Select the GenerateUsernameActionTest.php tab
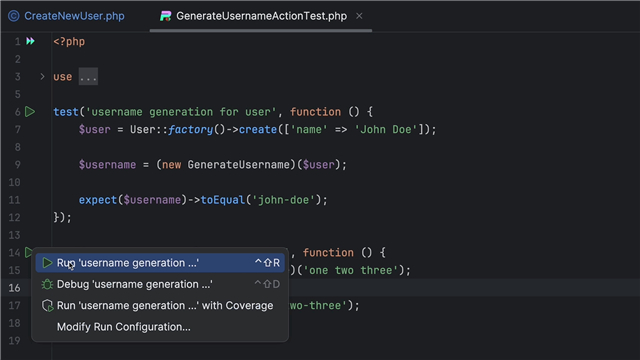 point(261,16)
